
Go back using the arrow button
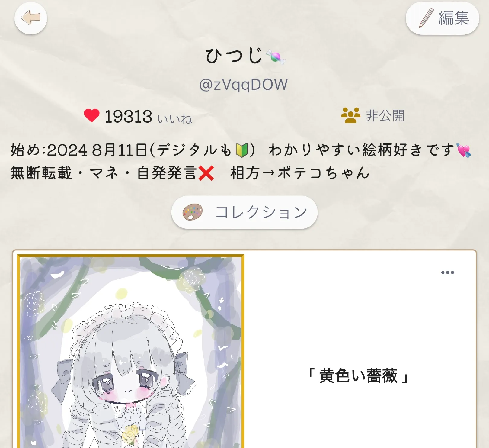click(31, 18)
